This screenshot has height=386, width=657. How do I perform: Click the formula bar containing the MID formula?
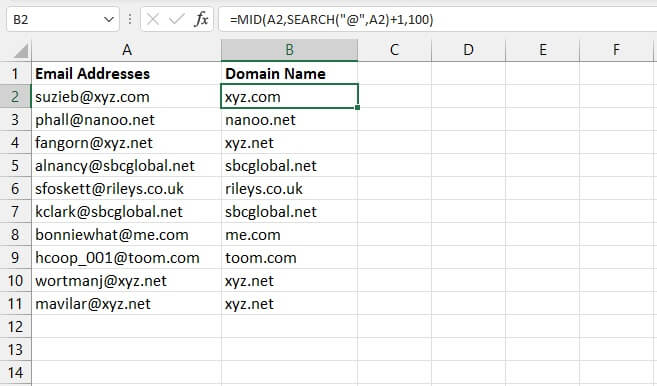click(x=437, y=19)
